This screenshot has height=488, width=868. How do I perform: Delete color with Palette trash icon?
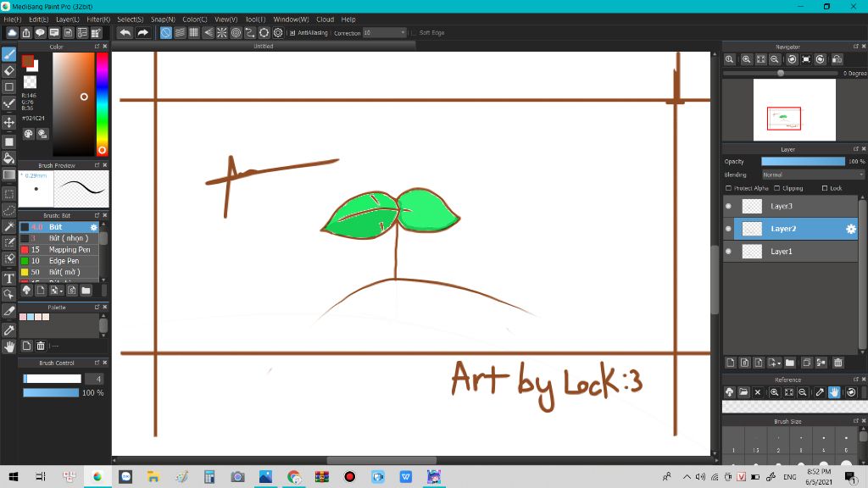pos(41,346)
